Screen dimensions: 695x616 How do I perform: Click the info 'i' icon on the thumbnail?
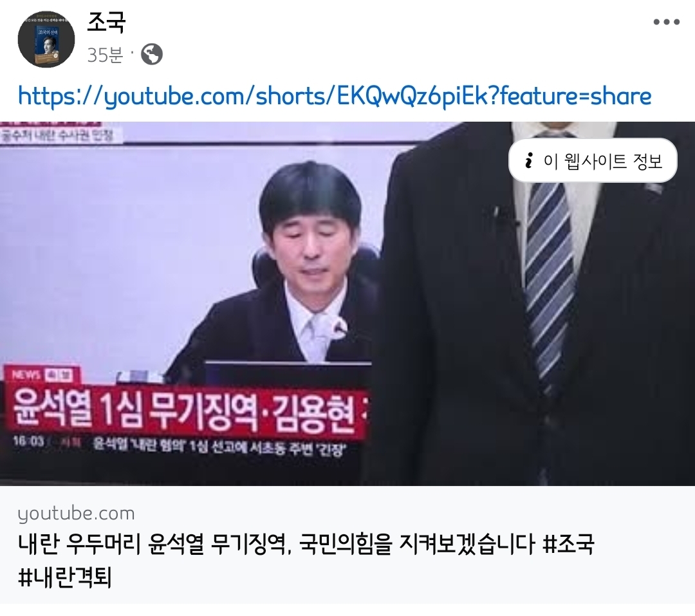[528, 160]
